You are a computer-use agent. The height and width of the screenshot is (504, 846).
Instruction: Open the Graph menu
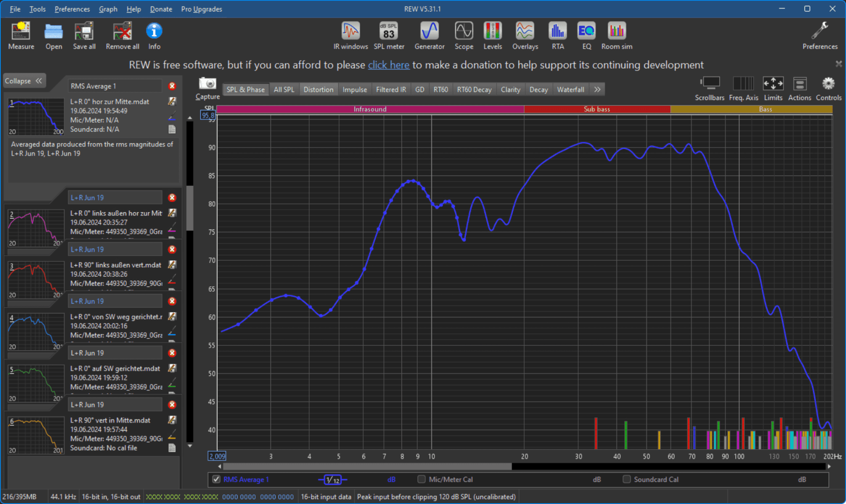point(108,9)
